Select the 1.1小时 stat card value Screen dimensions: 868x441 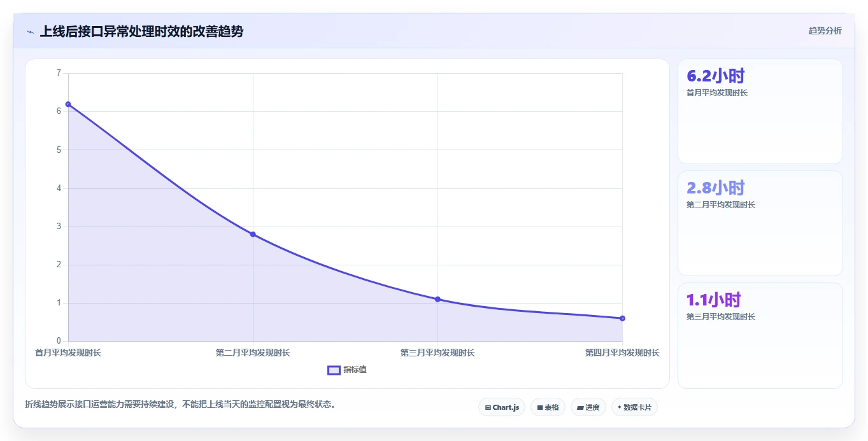[713, 300]
